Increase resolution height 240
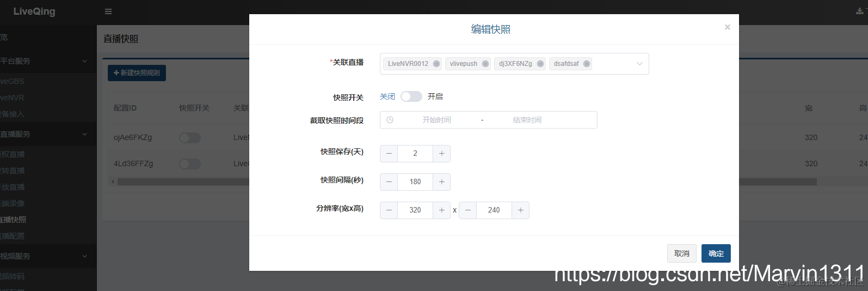This screenshot has width=868, height=291. tap(520, 210)
